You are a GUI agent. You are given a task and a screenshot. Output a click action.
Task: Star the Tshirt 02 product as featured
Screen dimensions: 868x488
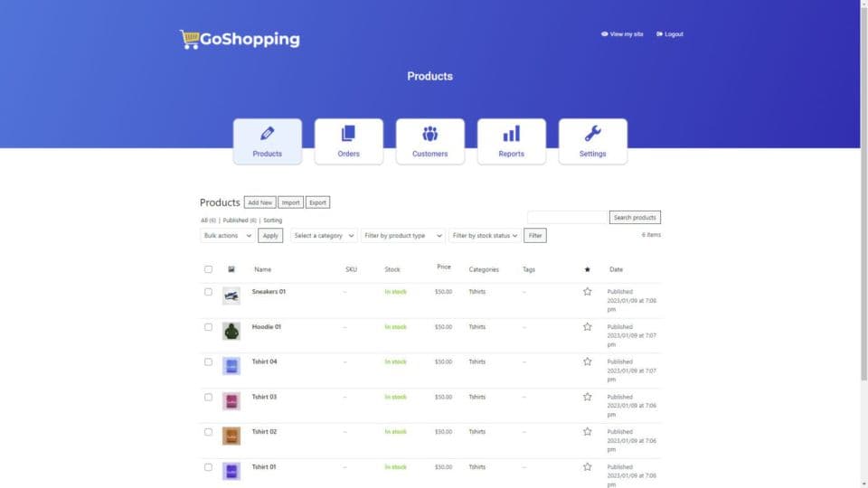click(x=588, y=432)
